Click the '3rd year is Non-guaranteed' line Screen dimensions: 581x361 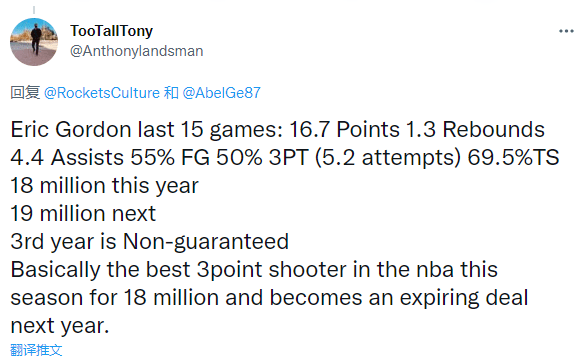pos(150,242)
